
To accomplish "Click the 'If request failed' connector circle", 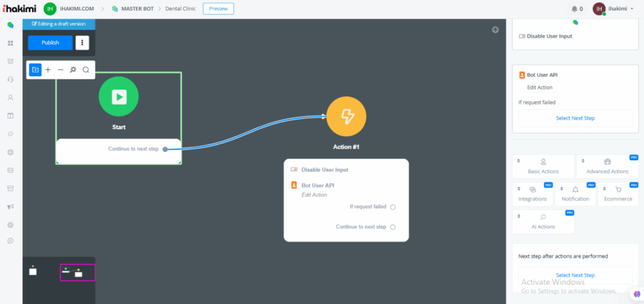I will click(393, 206).
